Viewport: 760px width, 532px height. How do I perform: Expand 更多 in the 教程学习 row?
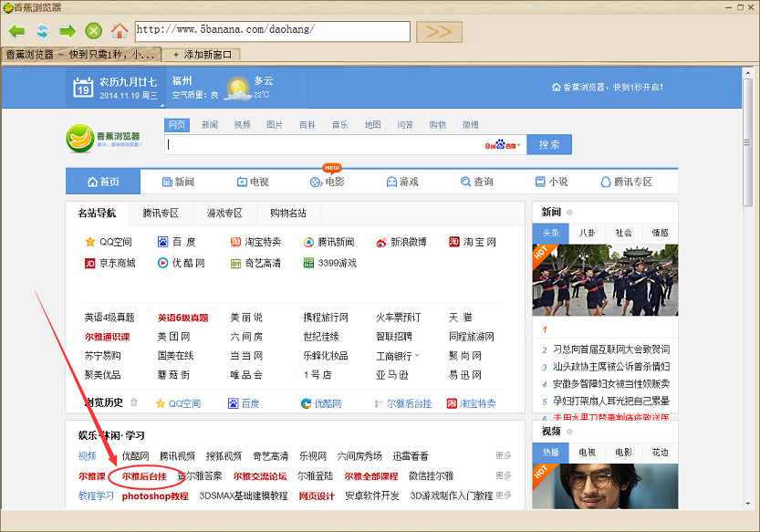tap(504, 496)
